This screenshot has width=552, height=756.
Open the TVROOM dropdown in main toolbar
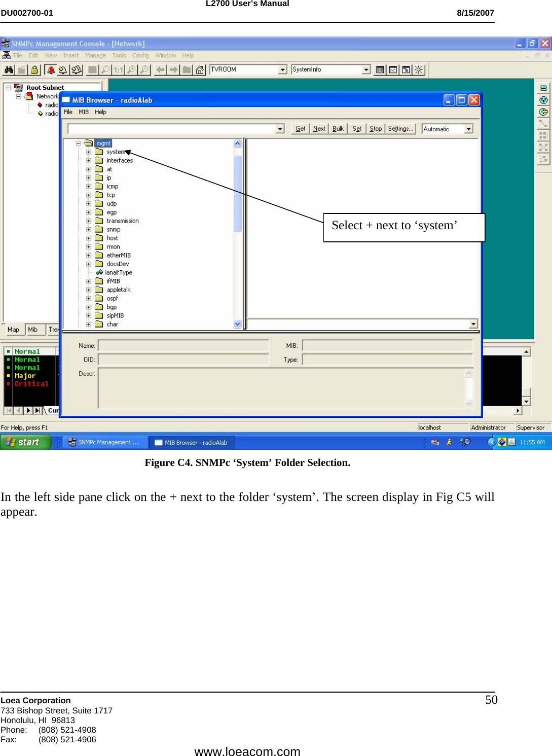(283, 70)
